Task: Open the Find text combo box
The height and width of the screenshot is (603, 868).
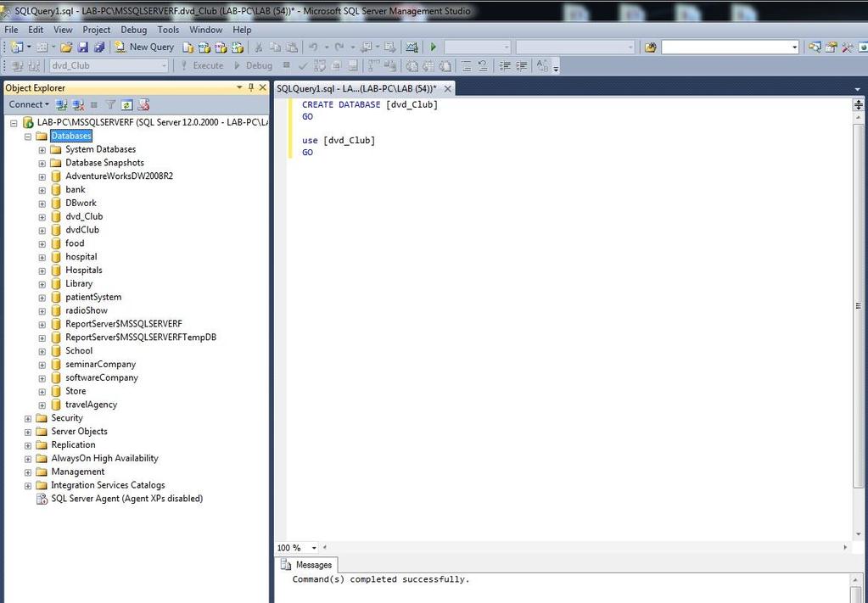Action: pos(730,47)
